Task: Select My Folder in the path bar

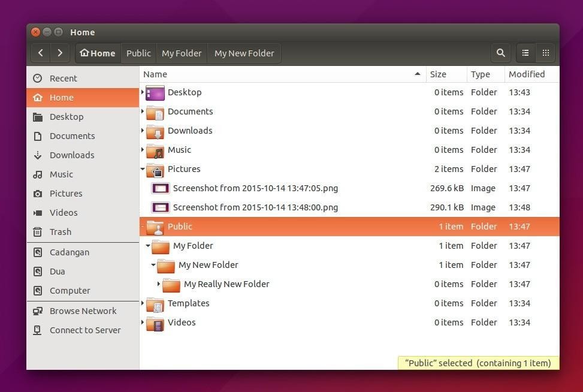Action: click(x=182, y=53)
